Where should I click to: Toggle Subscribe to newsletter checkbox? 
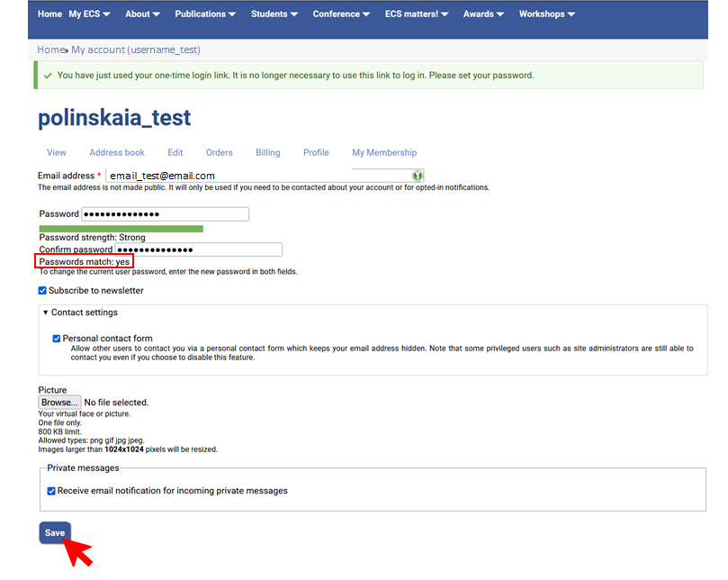coord(42,291)
